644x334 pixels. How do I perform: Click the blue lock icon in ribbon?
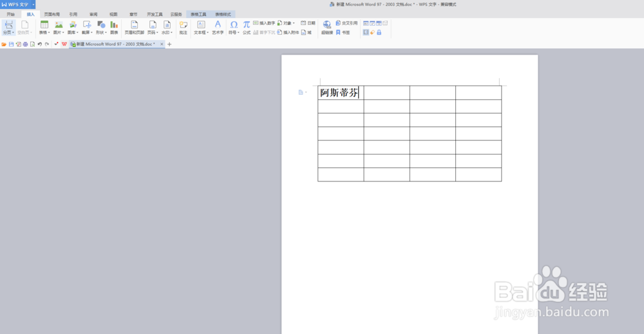pyautogui.click(x=379, y=32)
